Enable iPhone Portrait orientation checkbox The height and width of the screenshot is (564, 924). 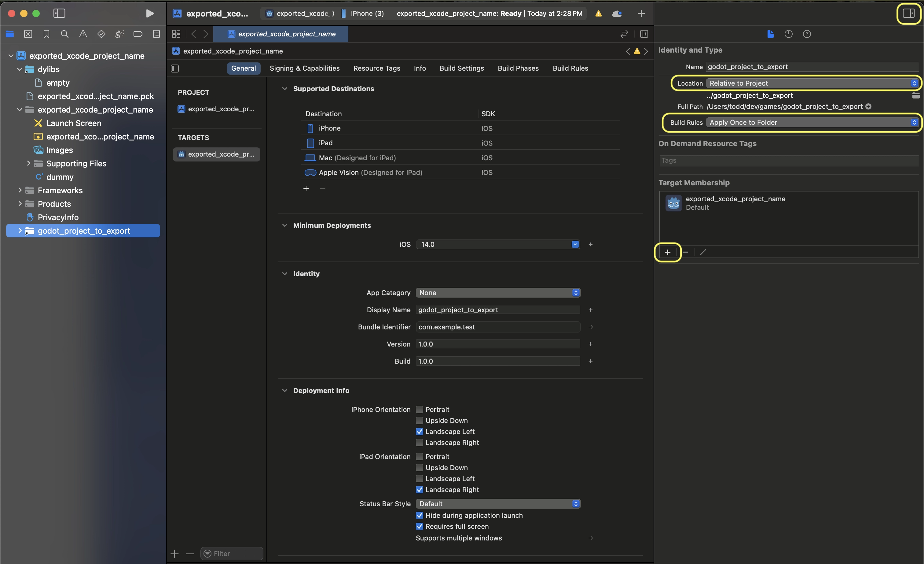pos(419,410)
